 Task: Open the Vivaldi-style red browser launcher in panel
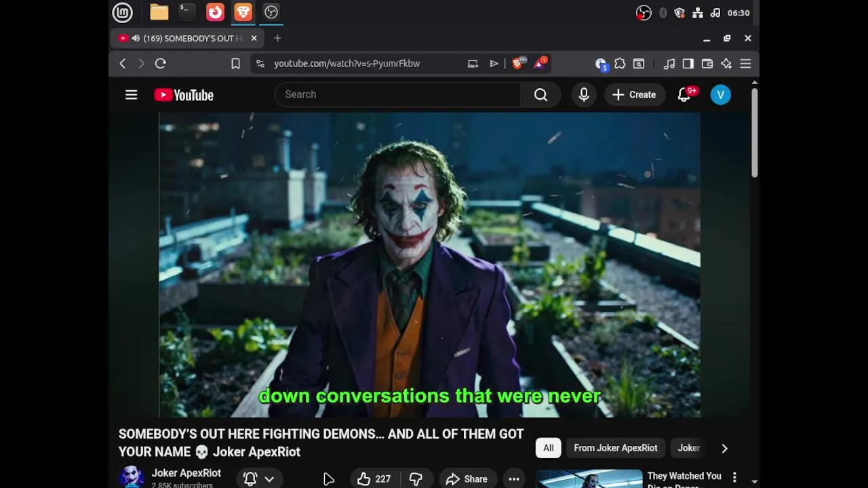tap(215, 12)
